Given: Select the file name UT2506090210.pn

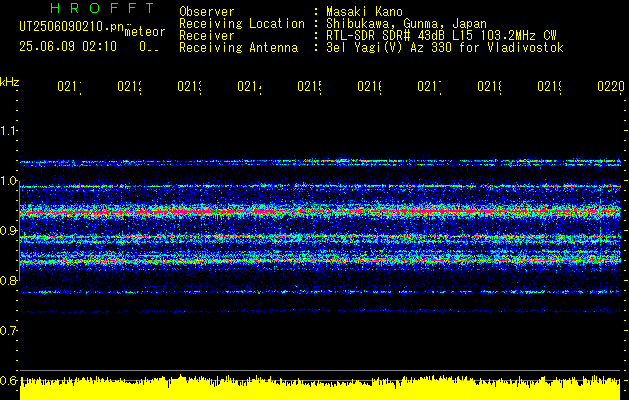Looking at the screenshot, I should click(72, 27).
